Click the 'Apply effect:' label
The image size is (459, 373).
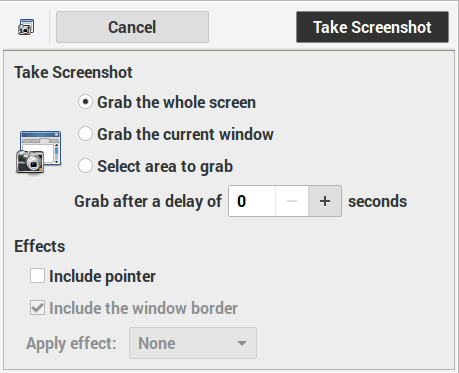(x=71, y=343)
